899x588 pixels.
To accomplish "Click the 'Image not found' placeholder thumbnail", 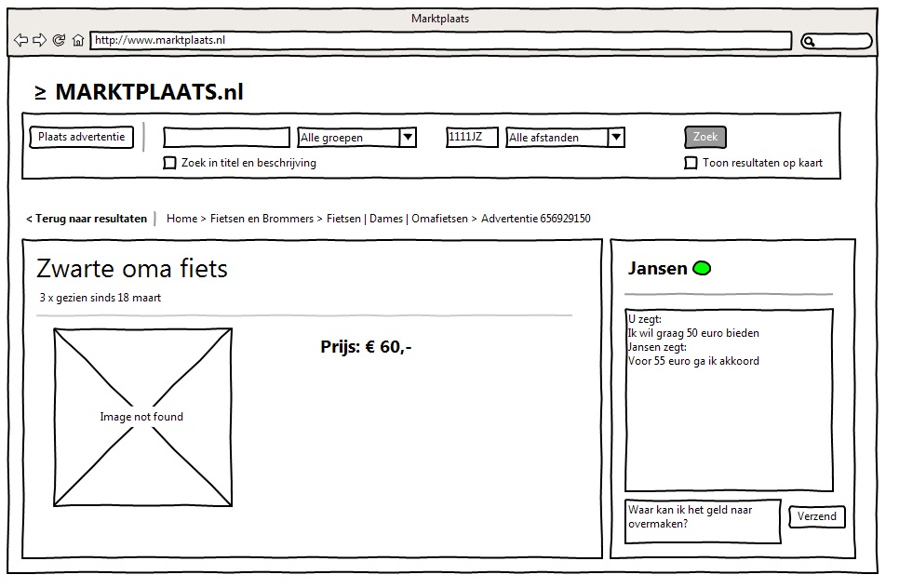I will click(142, 417).
